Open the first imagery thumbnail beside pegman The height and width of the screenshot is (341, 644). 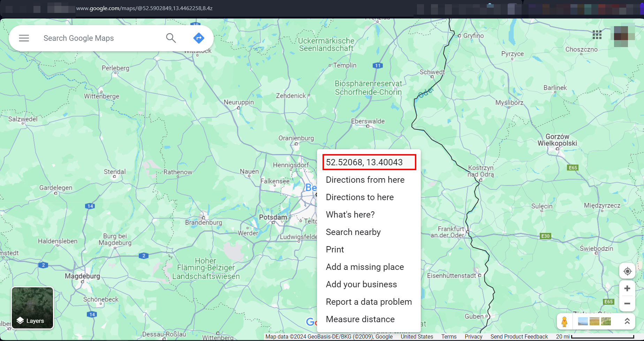[x=583, y=321]
